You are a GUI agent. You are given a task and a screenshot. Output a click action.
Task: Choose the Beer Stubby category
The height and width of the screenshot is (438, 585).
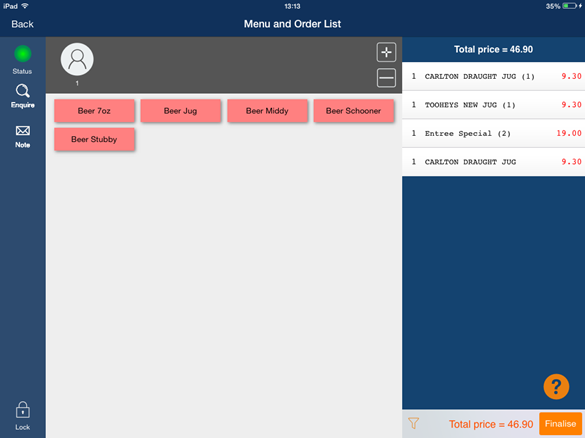(x=94, y=139)
